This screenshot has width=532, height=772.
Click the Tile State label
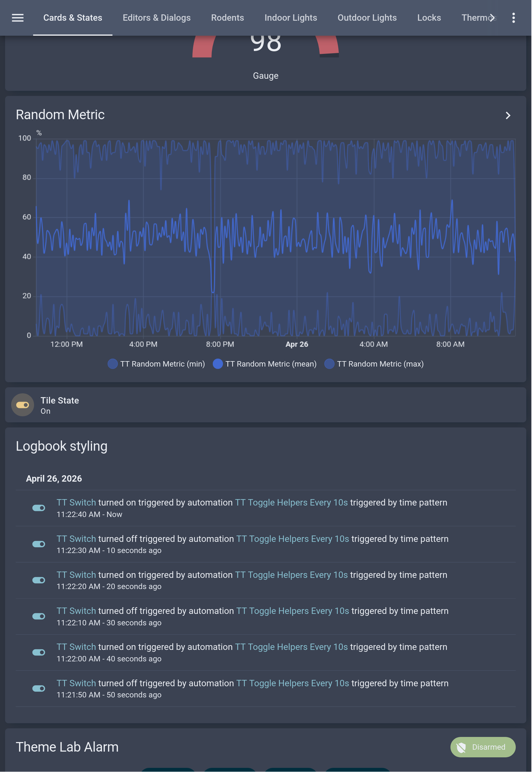point(60,401)
